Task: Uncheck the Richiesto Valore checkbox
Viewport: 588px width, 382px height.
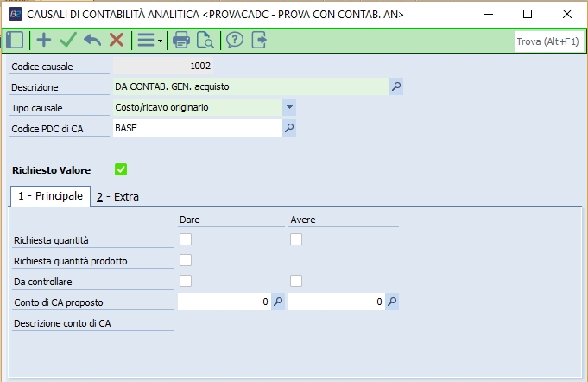Action: coord(121,169)
